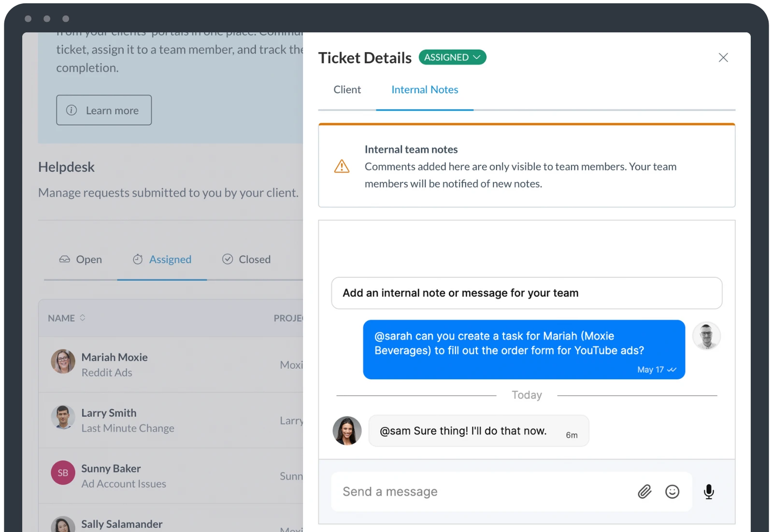Toggle the NAME column sort arrows
773x532 pixels.
point(82,318)
